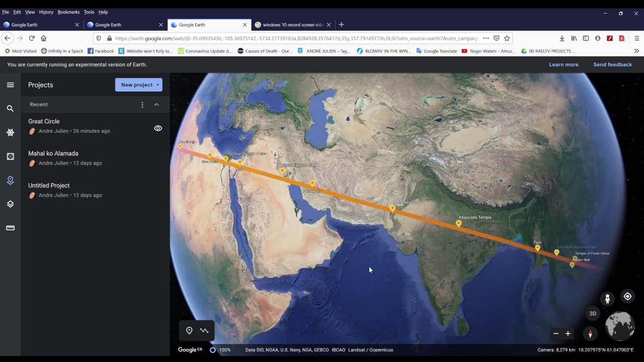Go back to previous page

click(x=7, y=38)
